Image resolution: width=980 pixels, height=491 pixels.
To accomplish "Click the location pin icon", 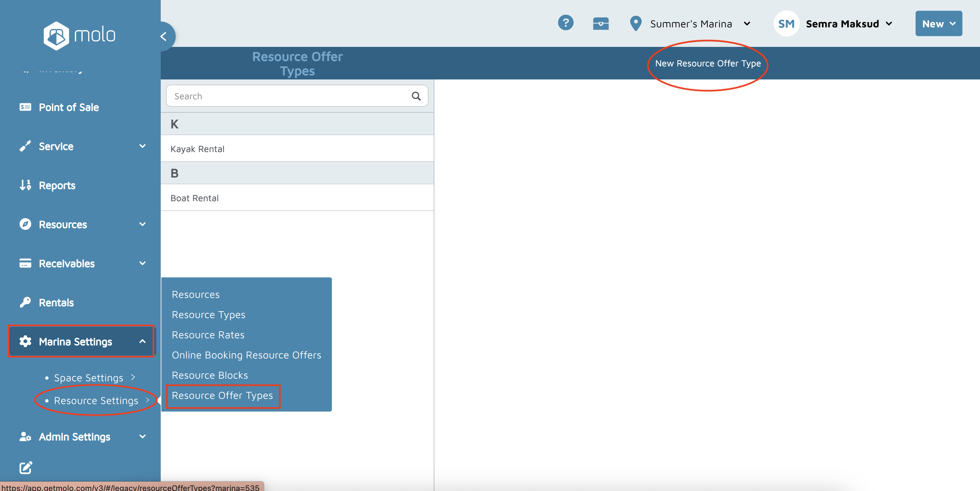I will pos(635,23).
